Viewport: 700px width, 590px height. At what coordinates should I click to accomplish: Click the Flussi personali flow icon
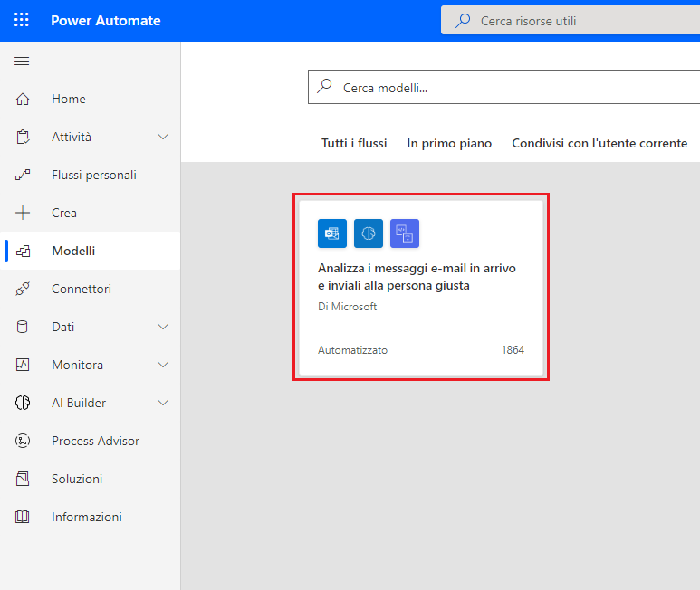point(23,175)
